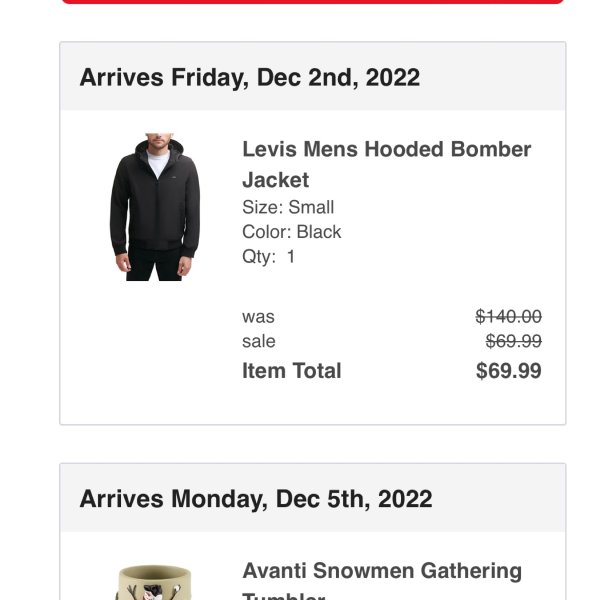Click the Qty: 1 detail line
The image size is (600, 600).
click(x=269, y=256)
